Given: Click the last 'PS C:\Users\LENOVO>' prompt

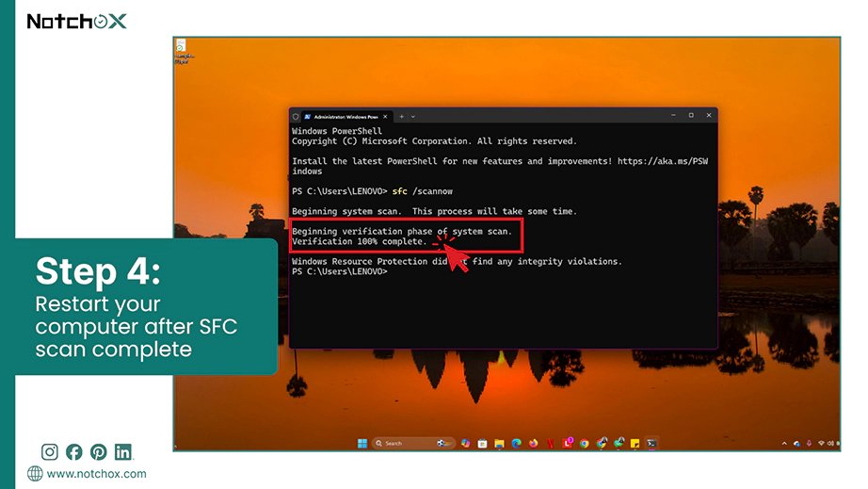Looking at the screenshot, I should tap(340, 271).
